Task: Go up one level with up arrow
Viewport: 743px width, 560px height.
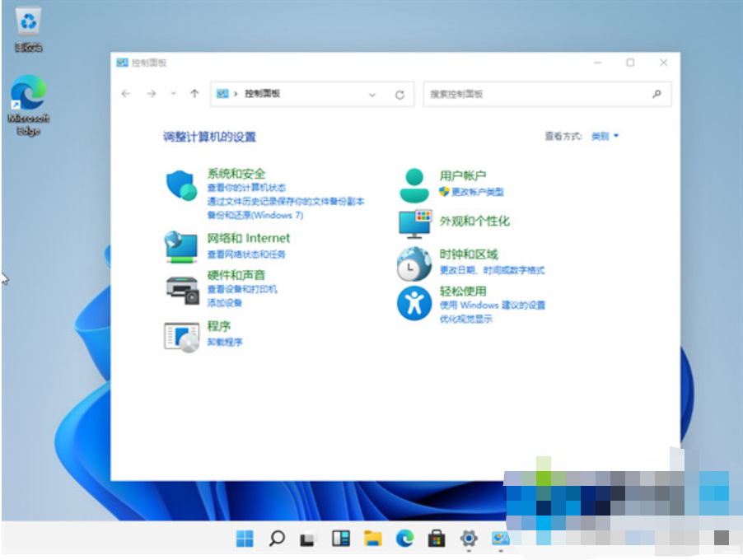Action: pos(194,94)
